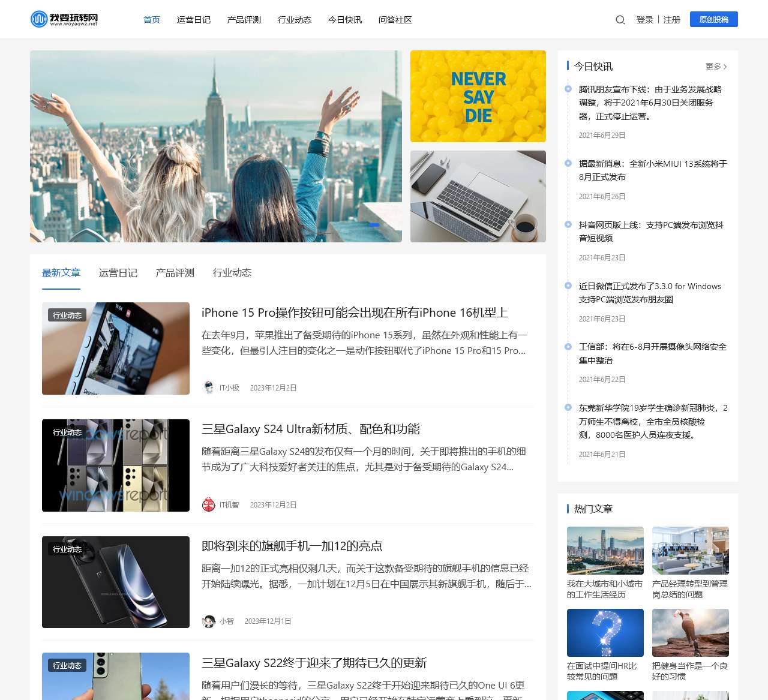
Task: Open office hot article thumbnail
Action: tap(691, 551)
